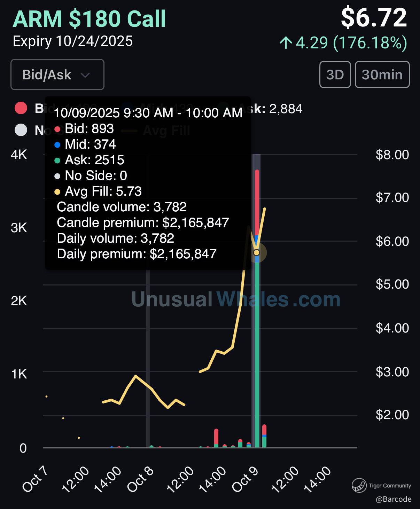
Task: Click the Oct 8 date axis label
Action: [x=140, y=479]
